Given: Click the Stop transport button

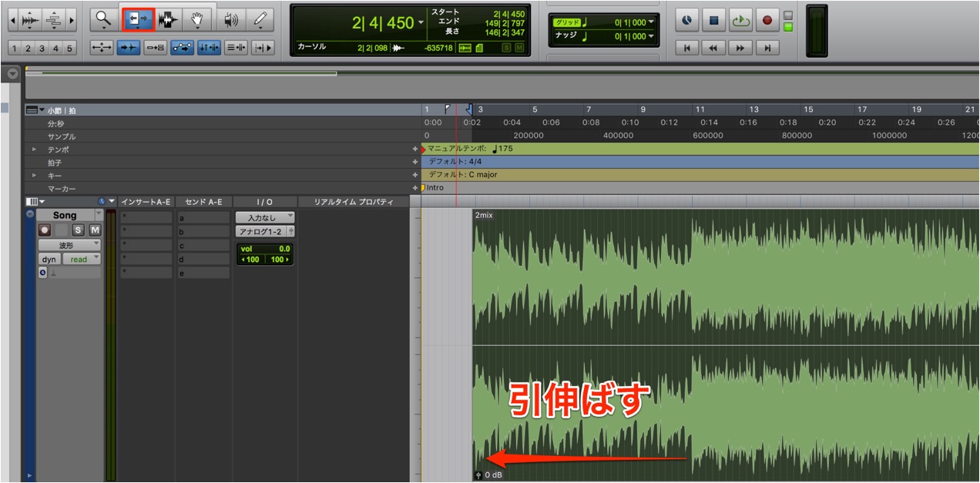Looking at the screenshot, I should pyautogui.click(x=713, y=21).
